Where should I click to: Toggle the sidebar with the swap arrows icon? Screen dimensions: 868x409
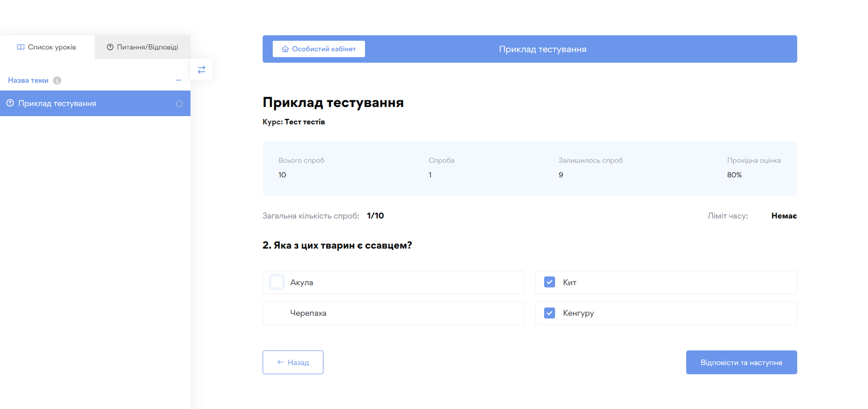(201, 69)
